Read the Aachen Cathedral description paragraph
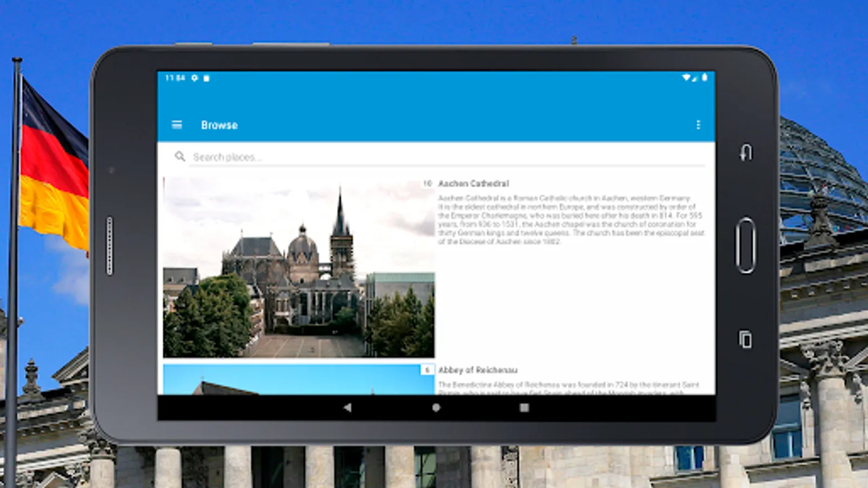The image size is (868, 488). tap(571, 220)
